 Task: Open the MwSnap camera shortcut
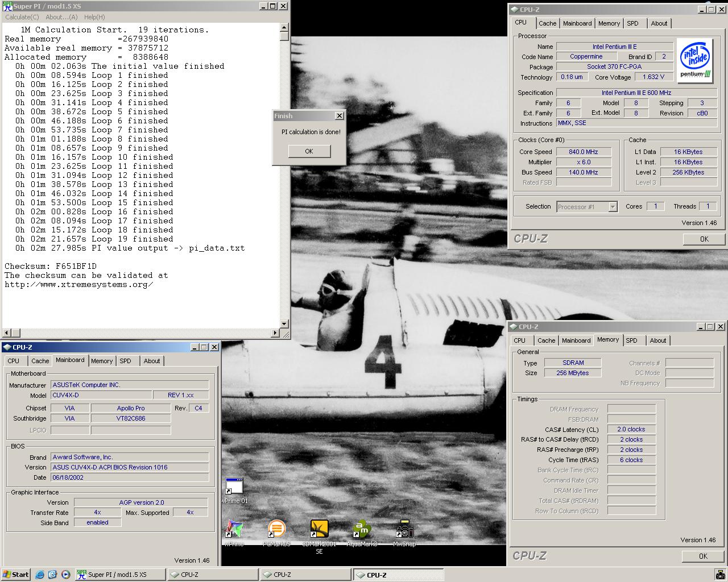[404, 533]
